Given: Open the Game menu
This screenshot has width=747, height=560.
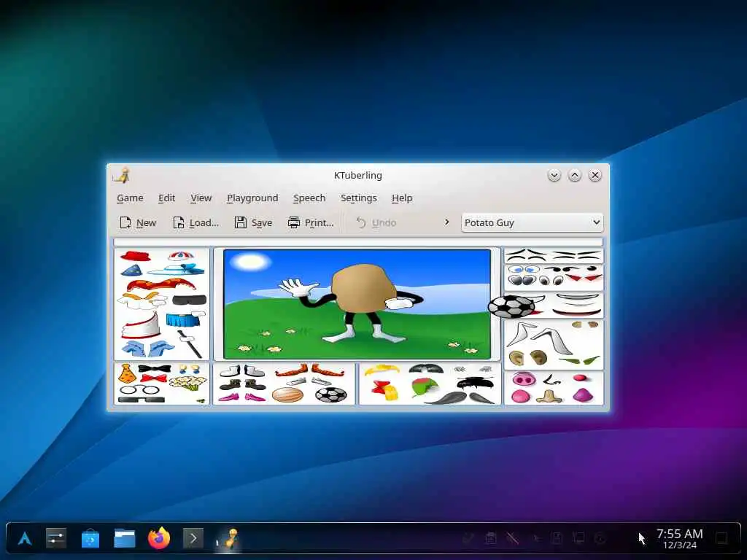Looking at the screenshot, I should [130, 198].
